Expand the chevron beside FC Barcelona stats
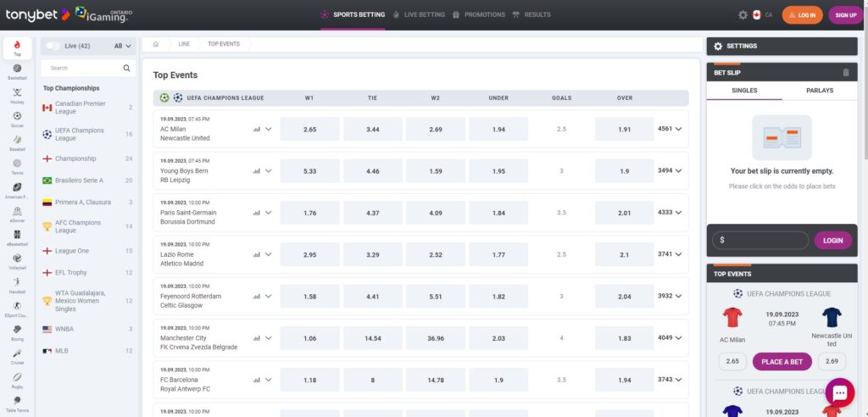This screenshot has width=868, height=417. point(269,380)
